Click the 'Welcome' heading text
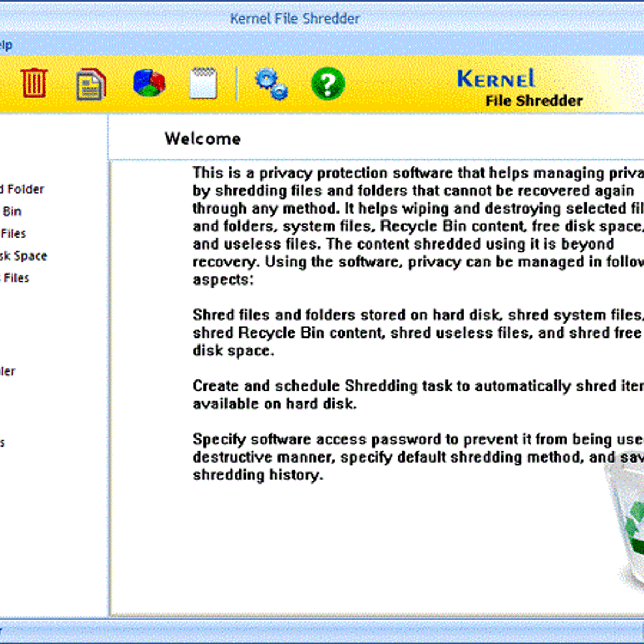The height and width of the screenshot is (644, 644). point(203,138)
